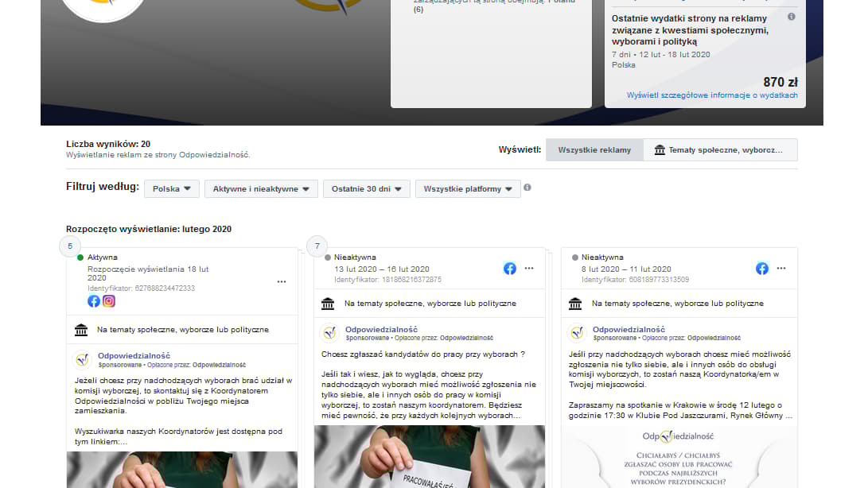Open Odpowiedzialność link on 13 lut – 16 lut ad

(x=381, y=329)
